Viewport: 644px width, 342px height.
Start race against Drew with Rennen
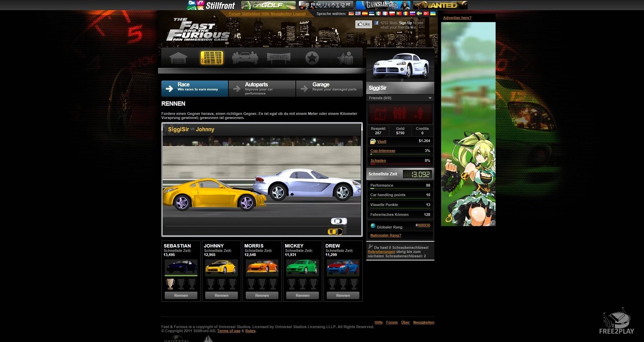(343, 295)
